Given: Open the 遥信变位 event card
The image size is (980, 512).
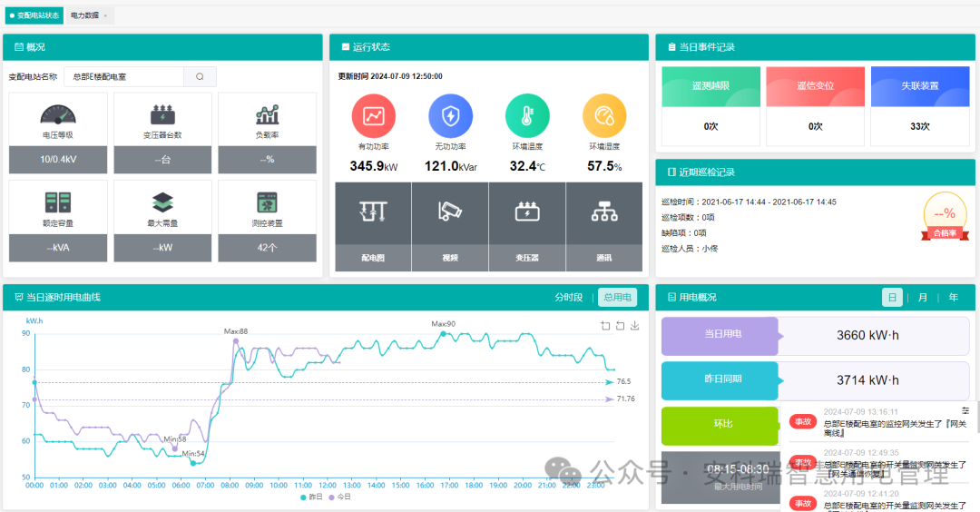Looking at the screenshot, I should click(x=816, y=106).
